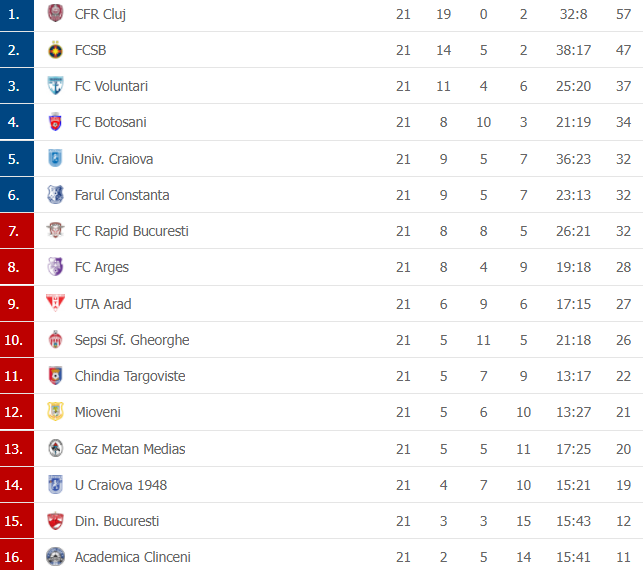Click the FCSB club crest icon
The width and height of the screenshot is (643, 570).
coord(55,50)
